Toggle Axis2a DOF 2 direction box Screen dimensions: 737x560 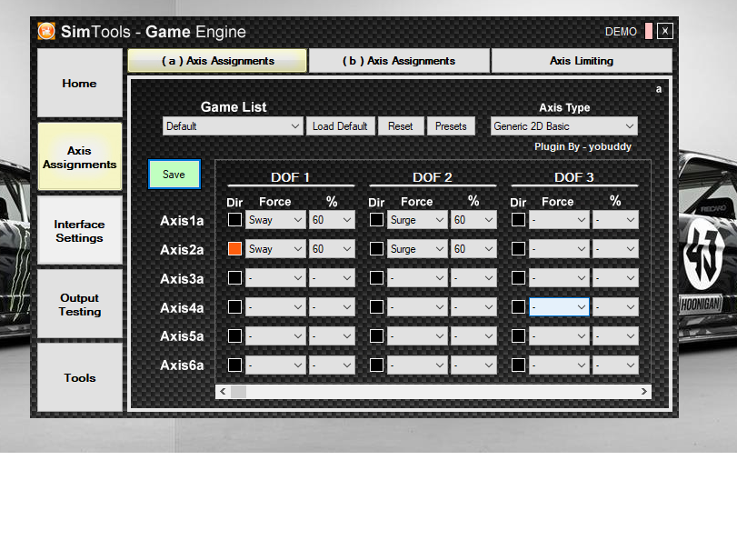click(376, 249)
